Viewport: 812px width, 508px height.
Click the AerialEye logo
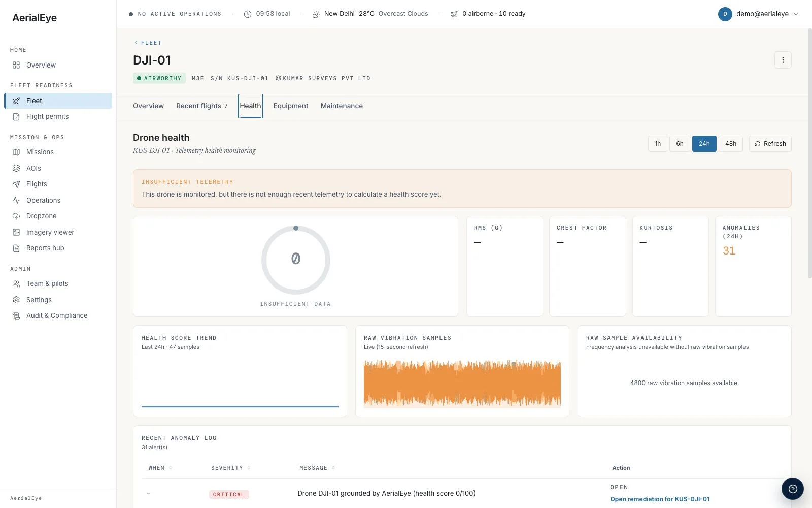coord(35,18)
